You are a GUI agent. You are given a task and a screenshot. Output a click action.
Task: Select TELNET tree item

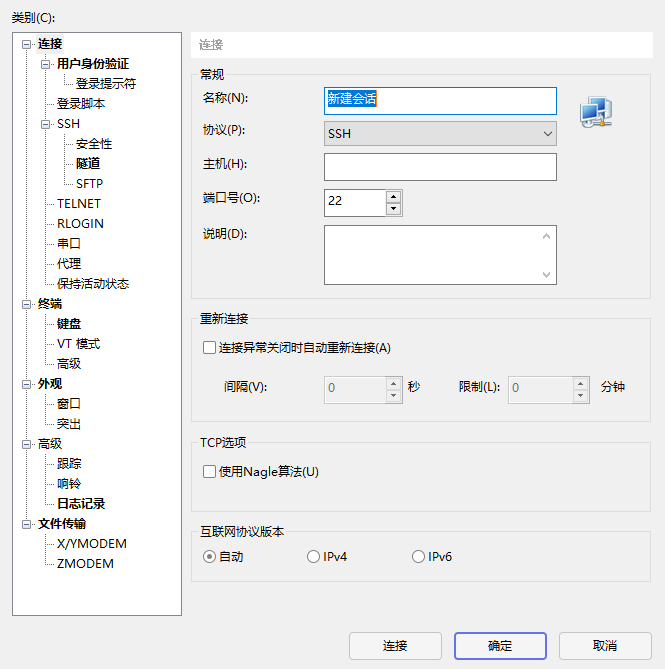pyautogui.click(x=79, y=204)
